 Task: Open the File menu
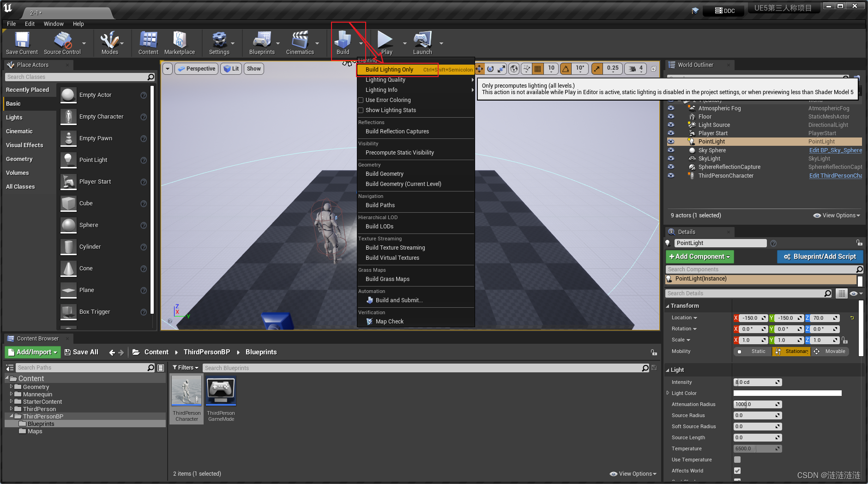point(12,24)
